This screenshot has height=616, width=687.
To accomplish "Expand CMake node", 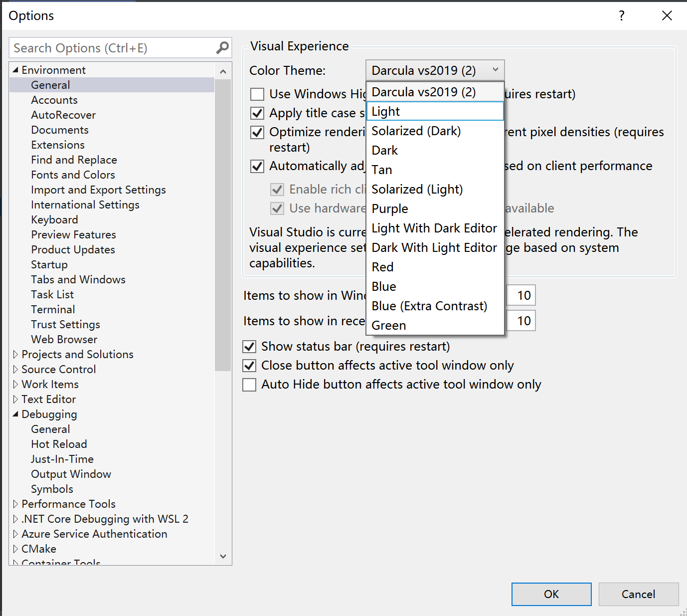I will click(15, 549).
